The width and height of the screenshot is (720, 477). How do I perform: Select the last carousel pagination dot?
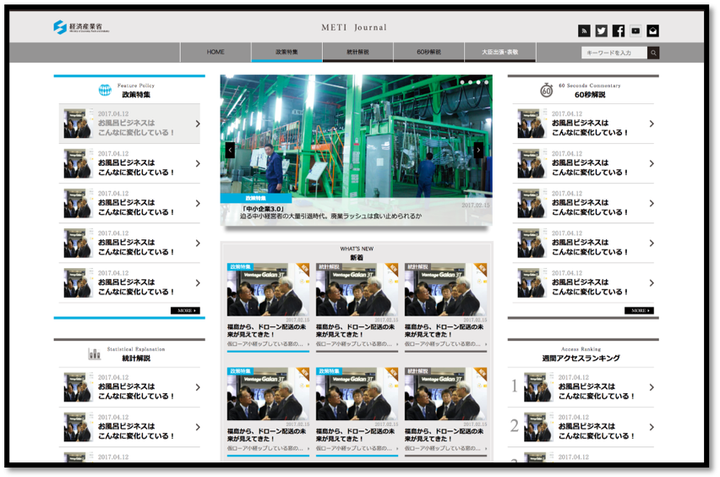point(486,82)
